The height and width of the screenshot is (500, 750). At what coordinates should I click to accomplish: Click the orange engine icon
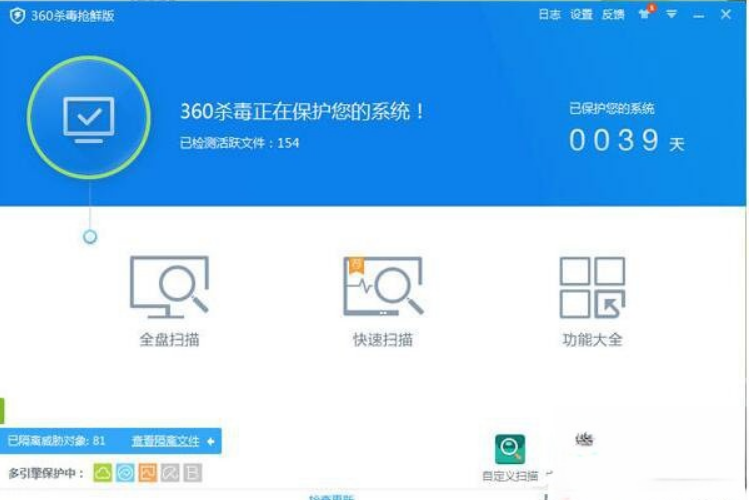coord(148,473)
